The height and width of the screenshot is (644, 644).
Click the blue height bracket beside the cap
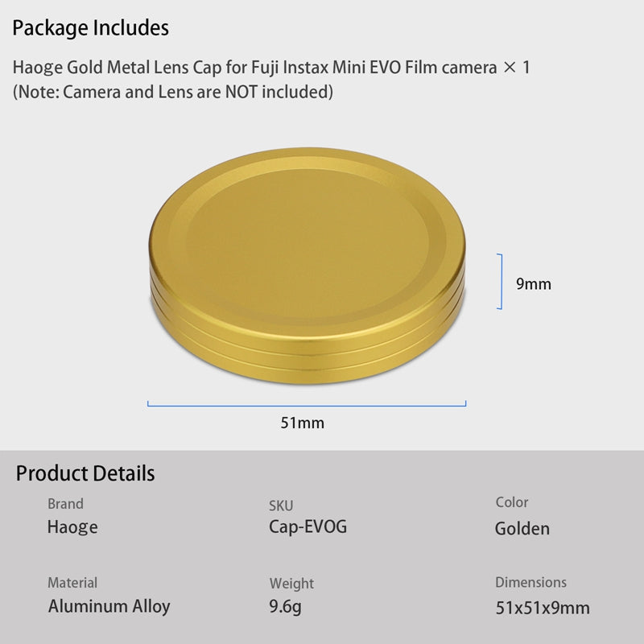coord(501,282)
